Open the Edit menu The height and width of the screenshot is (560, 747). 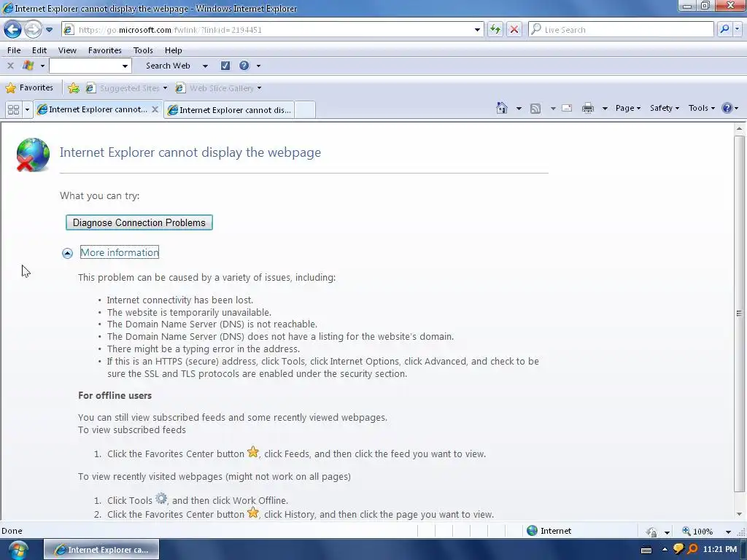point(39,50)
